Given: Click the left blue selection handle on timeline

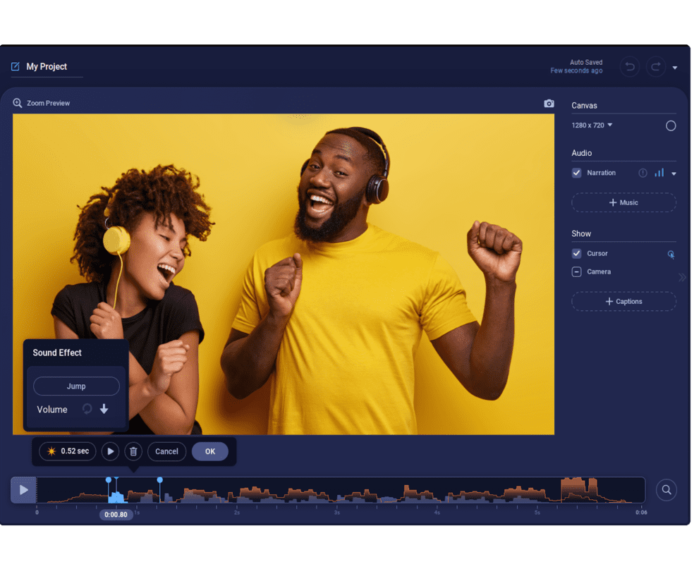Looking at the screenshot, I should click(x=108, y=480).
